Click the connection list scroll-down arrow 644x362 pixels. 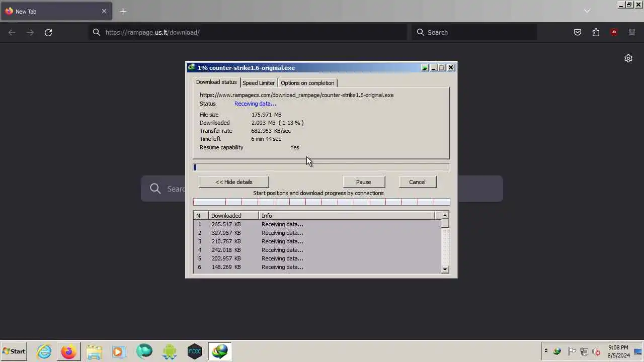coord(445,269)
